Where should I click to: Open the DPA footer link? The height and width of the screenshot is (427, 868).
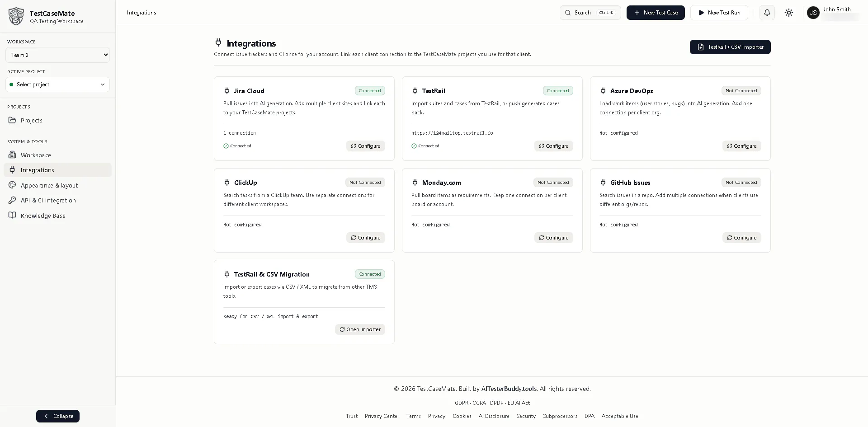(590, 416)
